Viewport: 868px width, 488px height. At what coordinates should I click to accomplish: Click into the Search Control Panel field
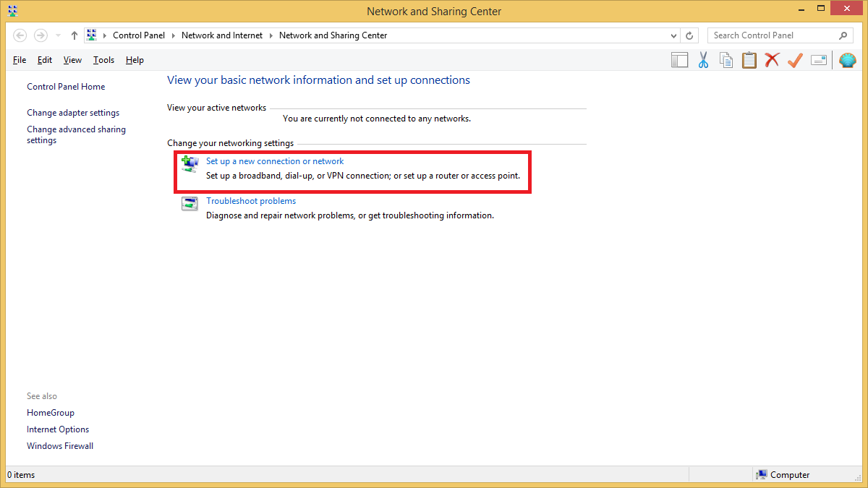tap(773, 35)
